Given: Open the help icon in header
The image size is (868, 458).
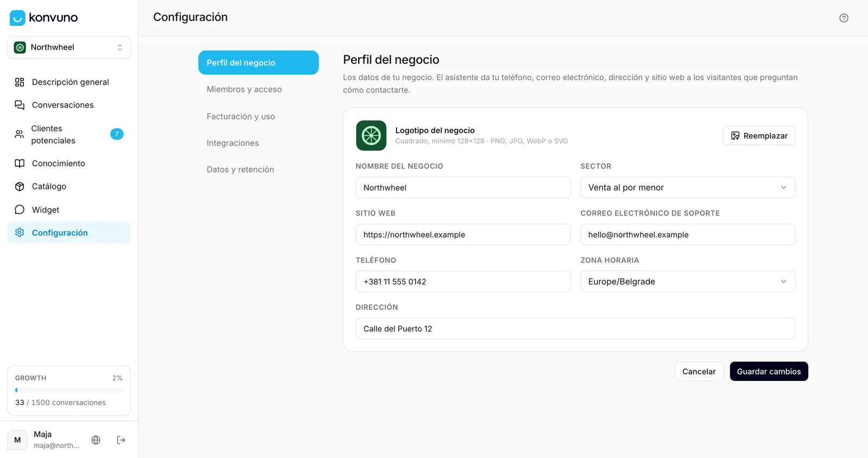Looking at the screenshot, I should coord(844,18).
